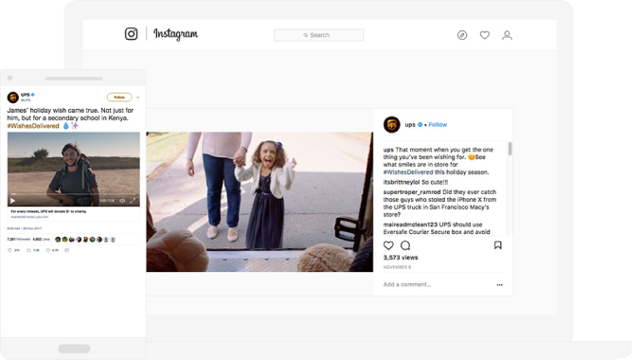Select the comments scrollbar thumb
The height and width of the screenshot is (360, 644).
point(510,149)
